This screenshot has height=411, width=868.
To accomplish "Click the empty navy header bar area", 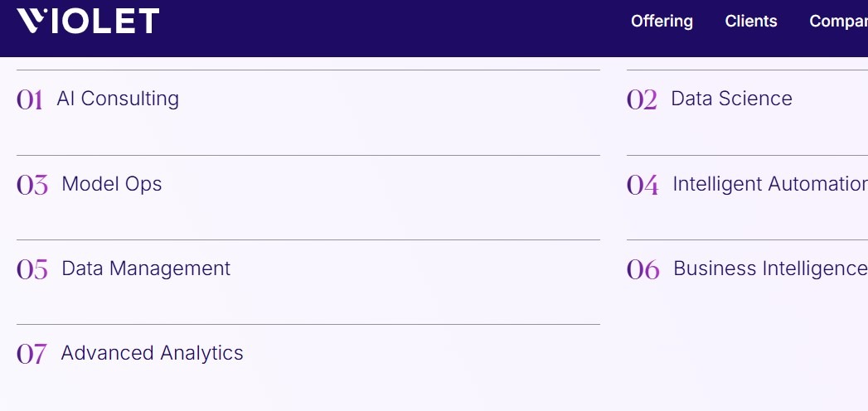I will (390, 28).
